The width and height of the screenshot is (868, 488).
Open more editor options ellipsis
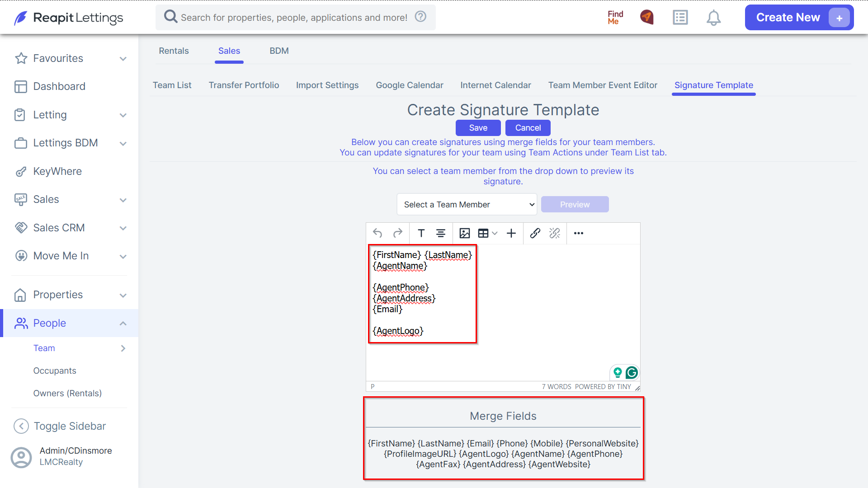579,233
